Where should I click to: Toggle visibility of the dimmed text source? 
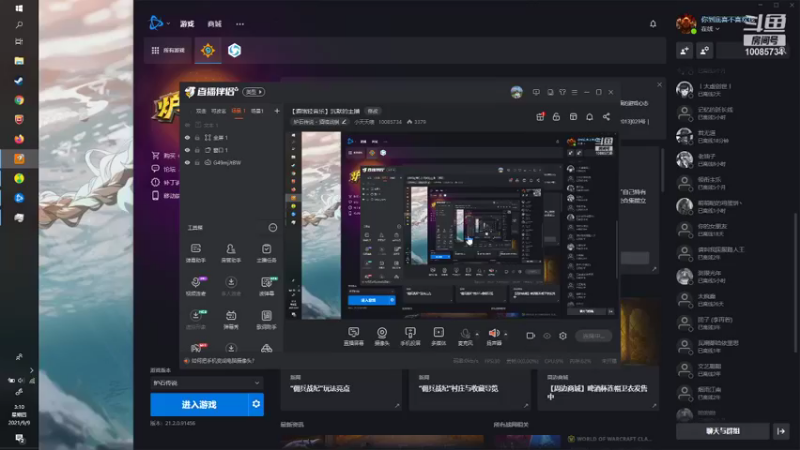(187, 125)
